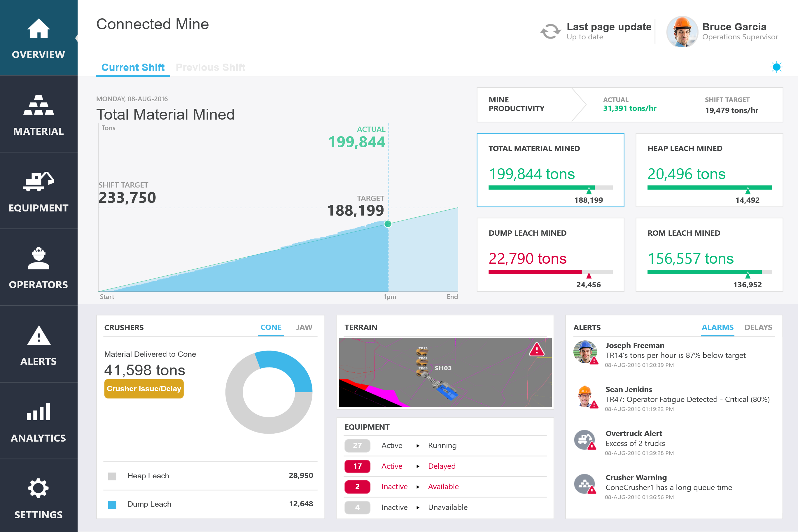Click the Crusher Issue/Delay button

144,388
